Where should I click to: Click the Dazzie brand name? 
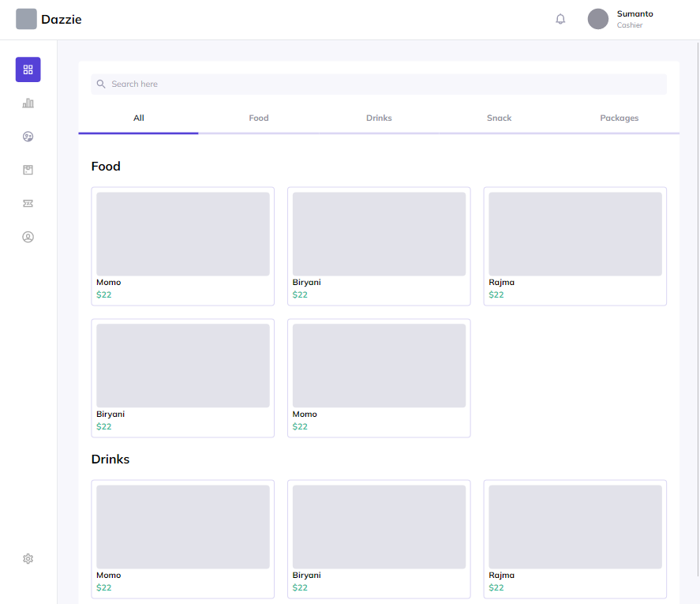pyautogui.click(x=62, y=20)
